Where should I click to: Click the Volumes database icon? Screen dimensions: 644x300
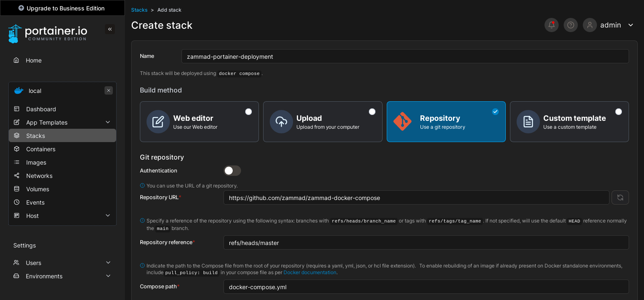(17, 189)
